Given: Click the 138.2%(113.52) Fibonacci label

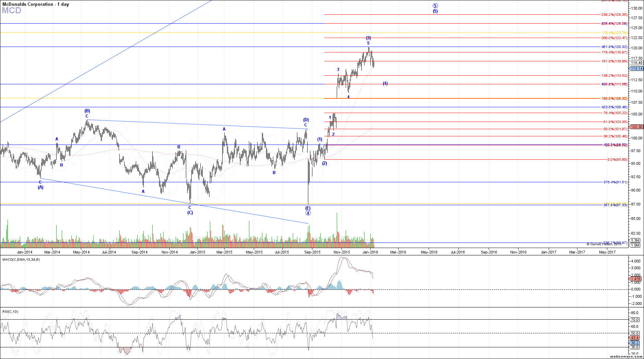Looking at the screenshot, I should [614, 76].
